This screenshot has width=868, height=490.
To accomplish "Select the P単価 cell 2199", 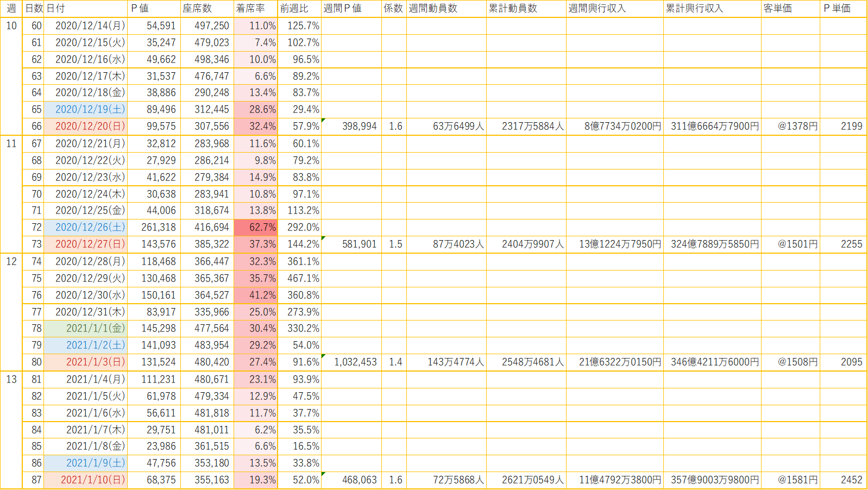I will [x=844, y=127].
